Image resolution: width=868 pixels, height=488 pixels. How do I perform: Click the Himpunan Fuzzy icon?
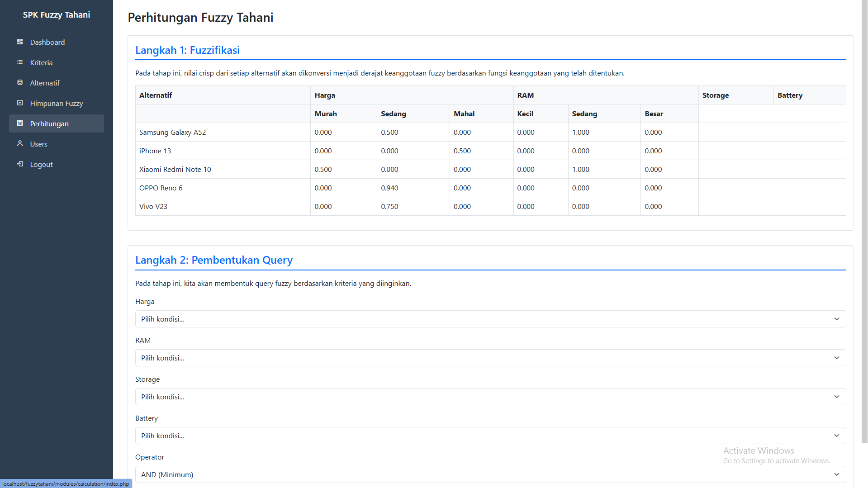tap(20, 103)
